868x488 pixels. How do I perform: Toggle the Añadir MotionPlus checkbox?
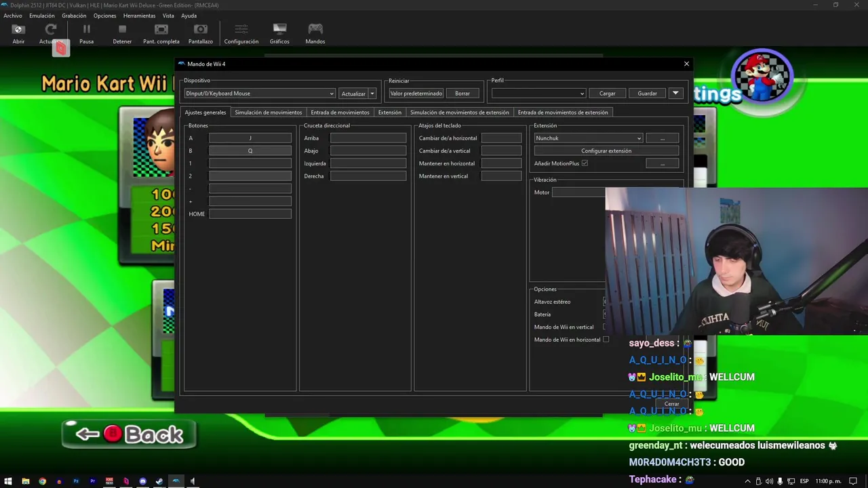tap(585, 163)
